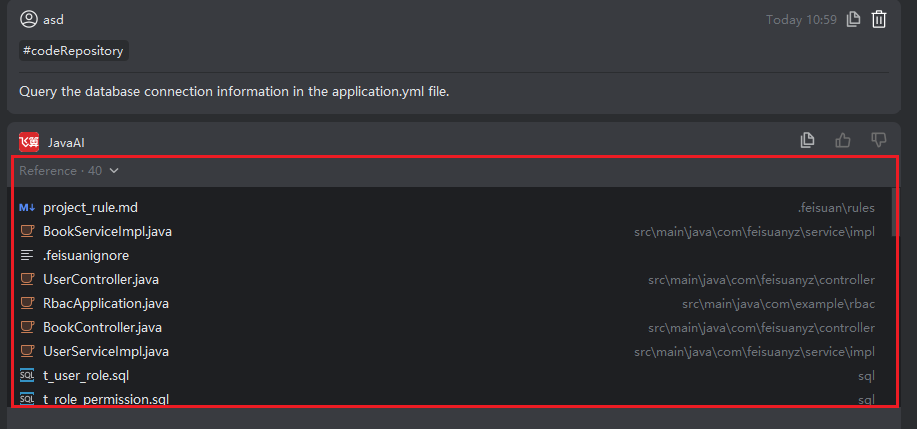
Task: Click the Markdown icon beside project_rule.md
Action: (27, 208)
